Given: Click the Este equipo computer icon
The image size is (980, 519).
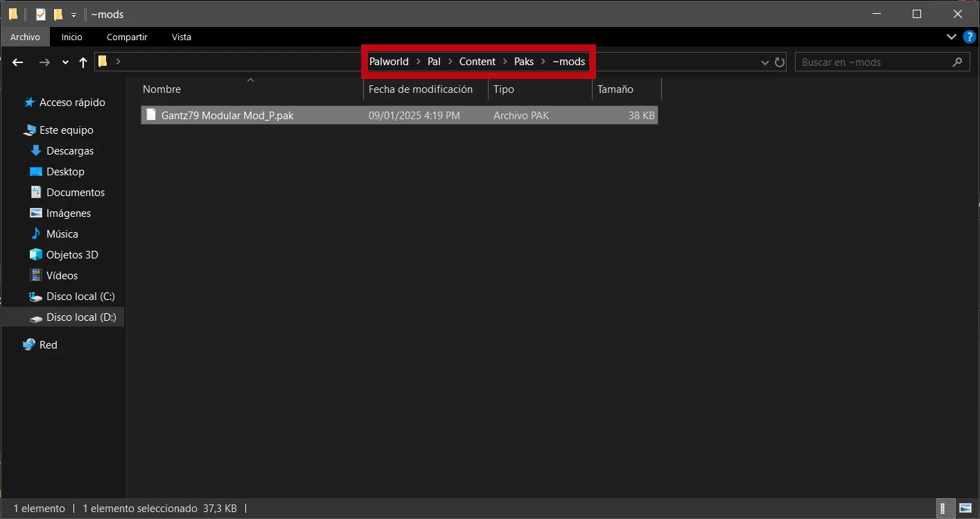Looking at the screenshot, I should [29, 130].
